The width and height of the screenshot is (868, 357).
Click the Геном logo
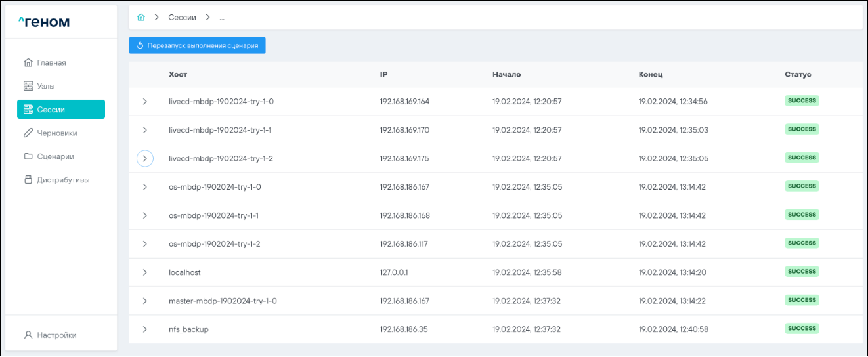(x=43, y=23)
